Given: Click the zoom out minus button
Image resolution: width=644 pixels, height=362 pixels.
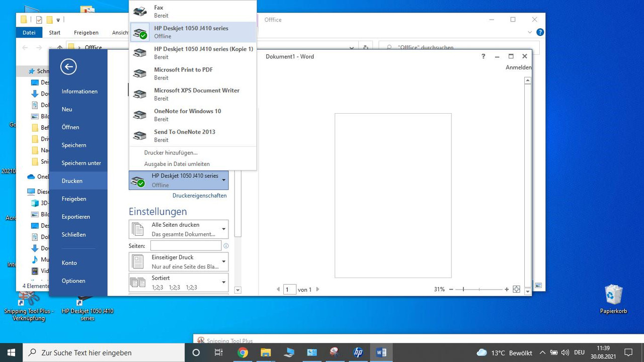Looking at the screenshot, I should (451, 290).
